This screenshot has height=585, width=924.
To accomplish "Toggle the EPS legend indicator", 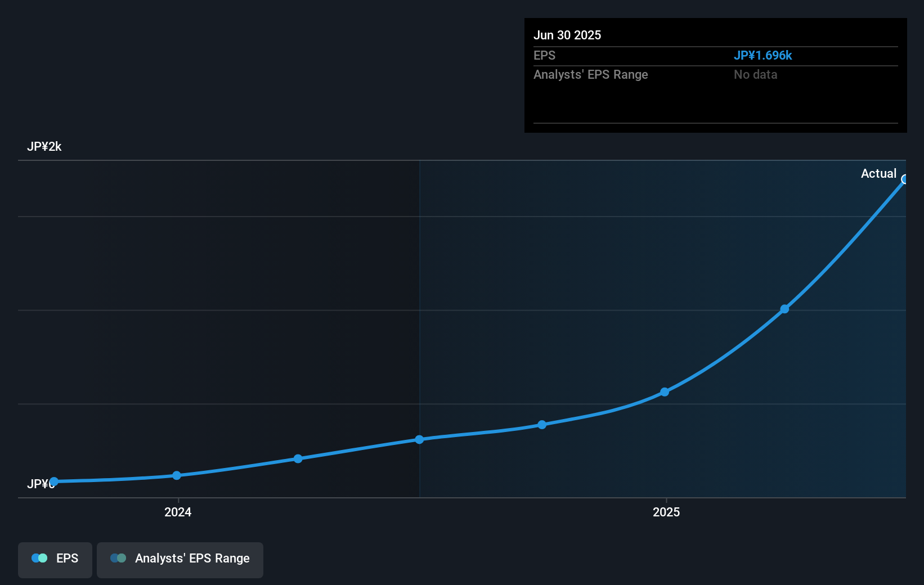I will (38, 558).
